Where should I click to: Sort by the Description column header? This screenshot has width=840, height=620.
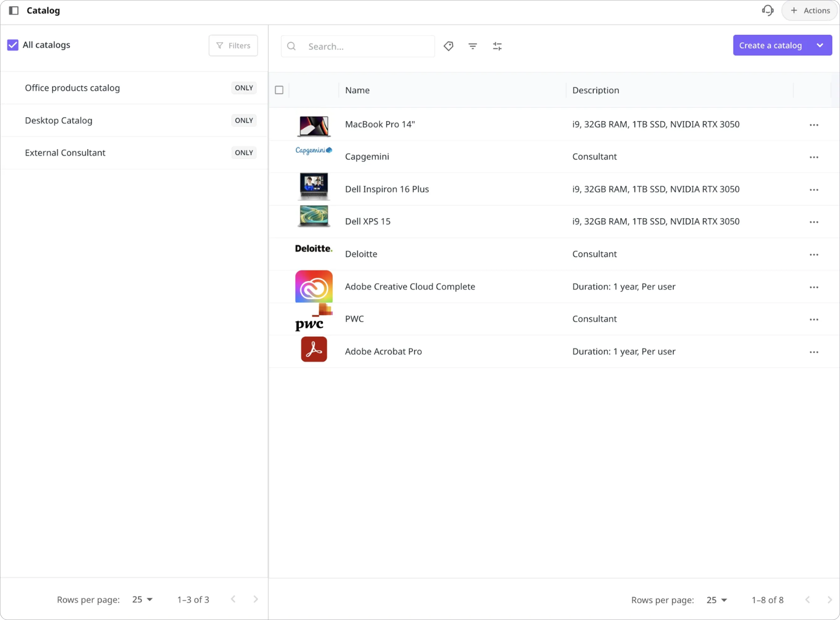pyautogui.click(x=596, y=90)
